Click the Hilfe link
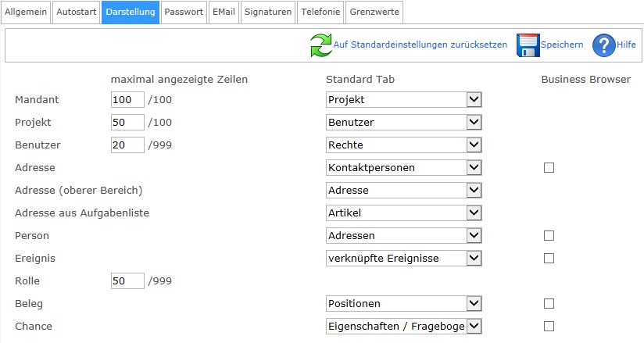This screenshot has height=343, width=644. 626,45
